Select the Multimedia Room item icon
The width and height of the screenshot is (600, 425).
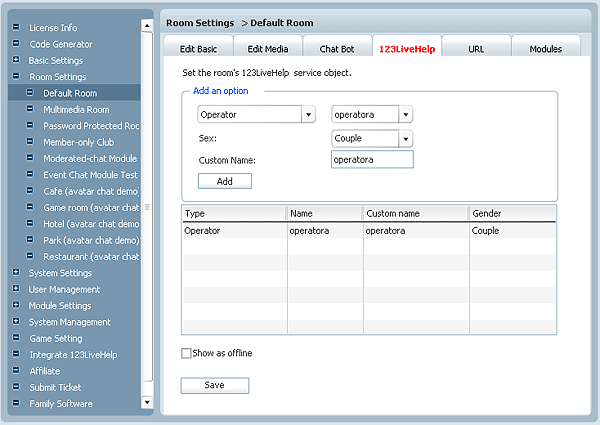click(30, 110)
